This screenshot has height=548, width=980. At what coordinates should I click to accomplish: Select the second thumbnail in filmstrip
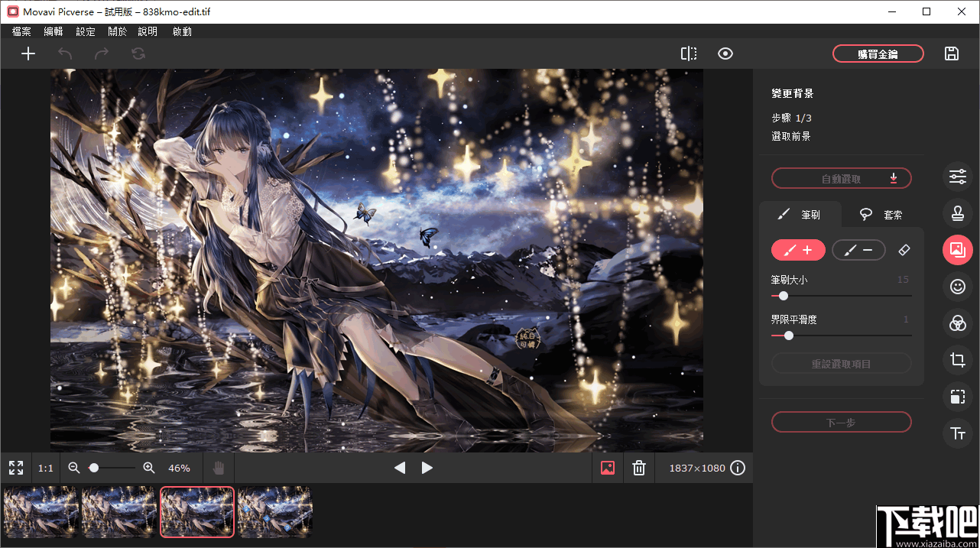(119, 512)
